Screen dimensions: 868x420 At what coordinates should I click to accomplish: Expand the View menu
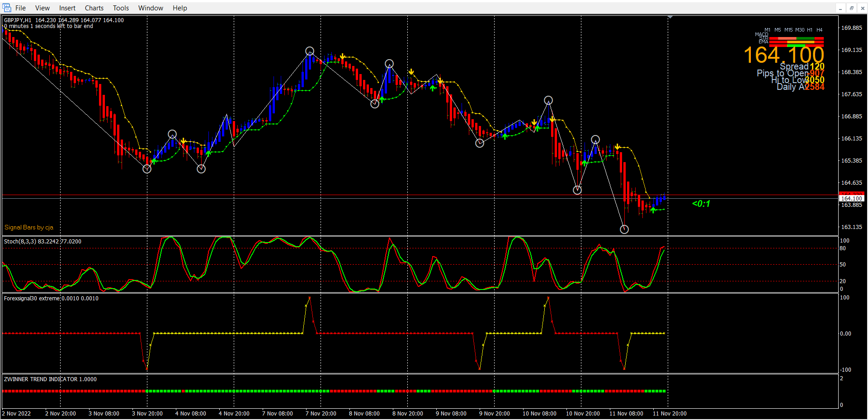pos(42,8)
